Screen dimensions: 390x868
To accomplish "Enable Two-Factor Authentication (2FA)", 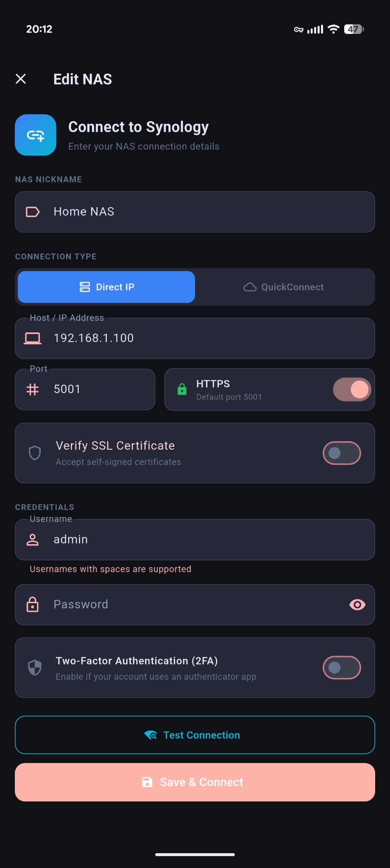I will tap(342, 667).
